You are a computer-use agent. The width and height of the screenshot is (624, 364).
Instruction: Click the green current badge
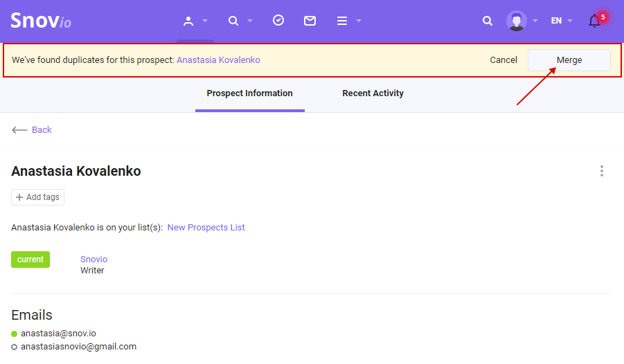click(x=30, y=260)
